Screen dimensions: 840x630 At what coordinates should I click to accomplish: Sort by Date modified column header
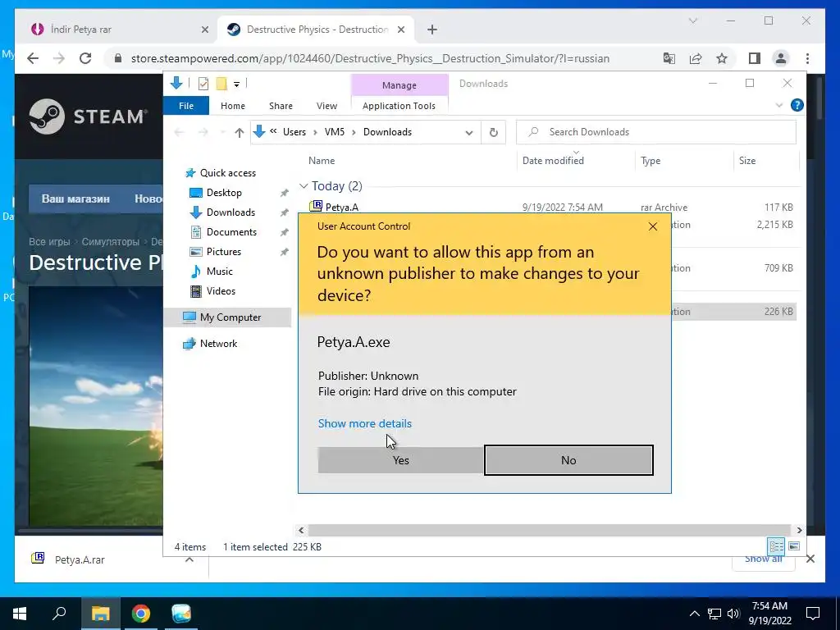coord(553,160)
